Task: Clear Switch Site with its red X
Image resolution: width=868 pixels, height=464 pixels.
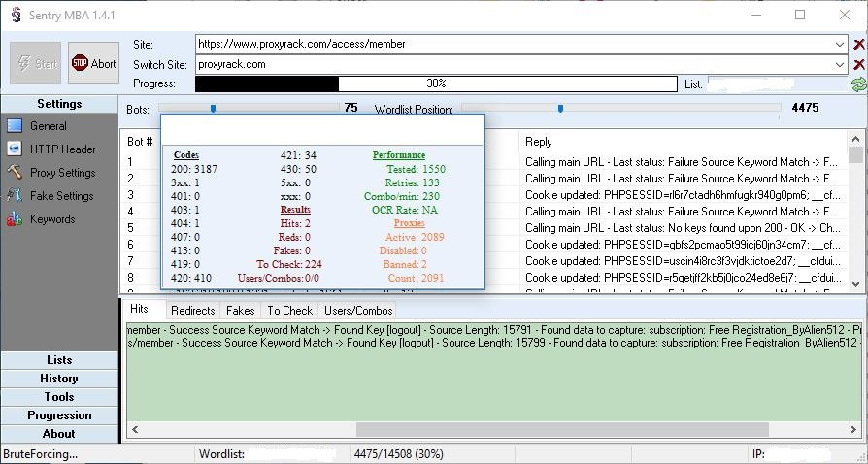Action: pos(858,65)
